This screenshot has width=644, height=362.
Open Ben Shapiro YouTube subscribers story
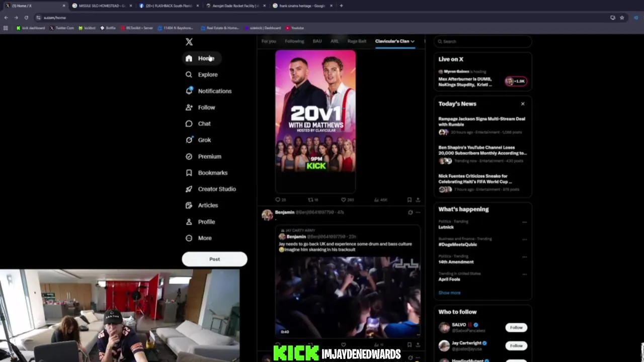tap(482, 154)
